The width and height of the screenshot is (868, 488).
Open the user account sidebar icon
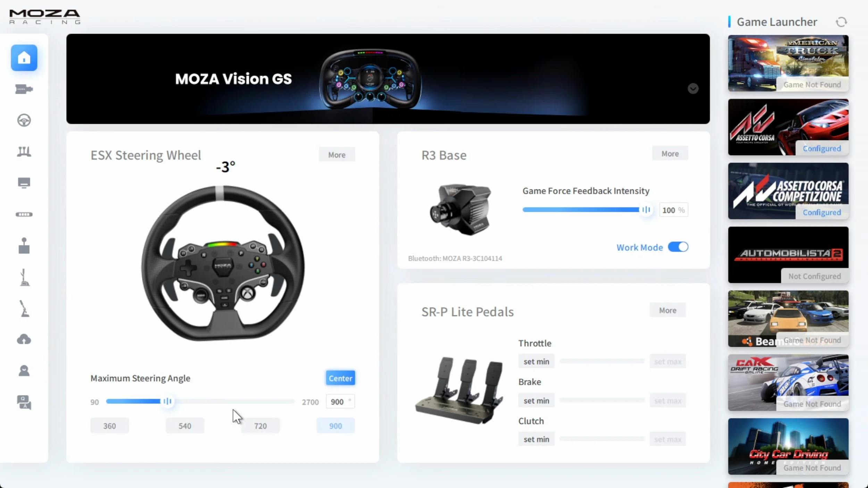(x=24, y=371)
